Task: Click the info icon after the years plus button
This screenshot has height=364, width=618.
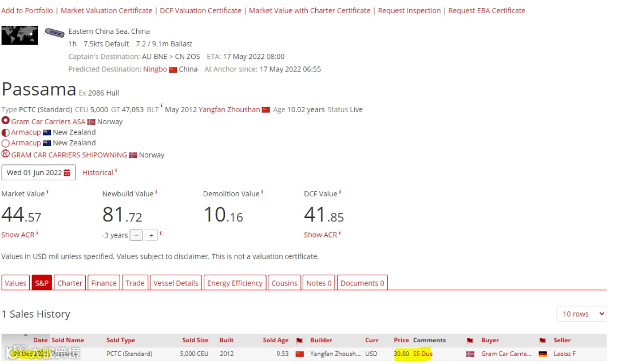Action: pos(161,233)
